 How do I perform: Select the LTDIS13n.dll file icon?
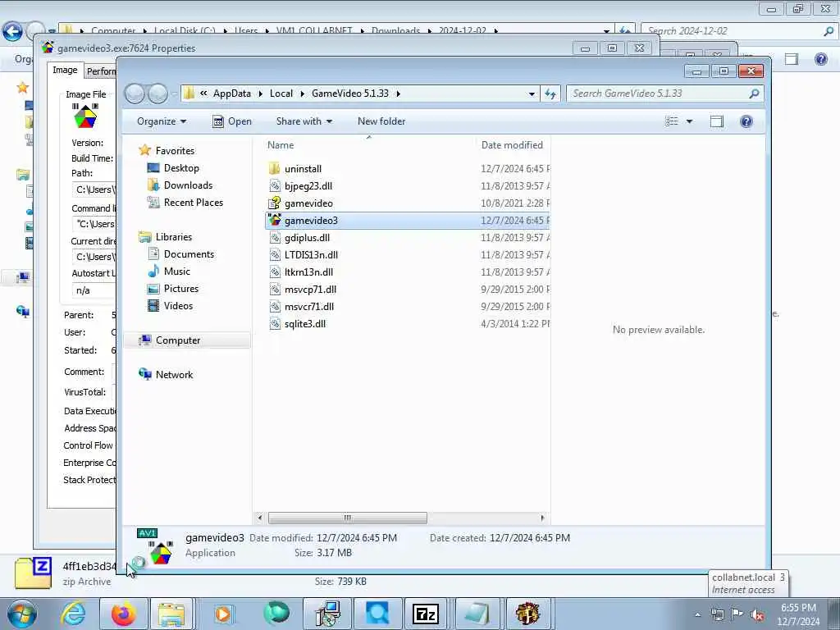(274, 254)
